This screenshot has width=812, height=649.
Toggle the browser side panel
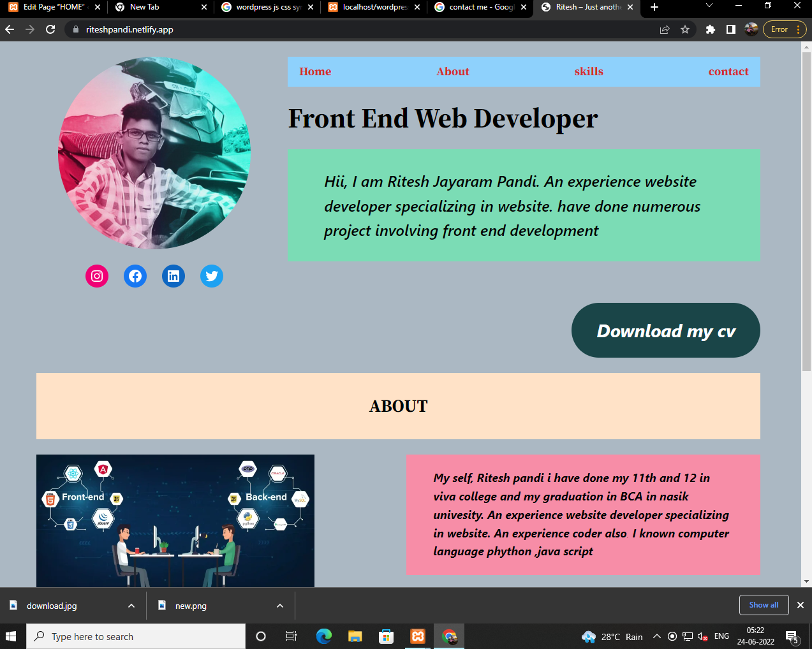point(731,29)
